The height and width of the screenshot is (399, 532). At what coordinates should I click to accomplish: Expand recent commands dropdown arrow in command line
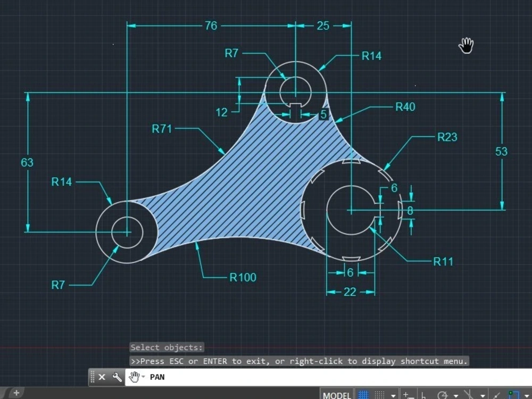point(143,377)
